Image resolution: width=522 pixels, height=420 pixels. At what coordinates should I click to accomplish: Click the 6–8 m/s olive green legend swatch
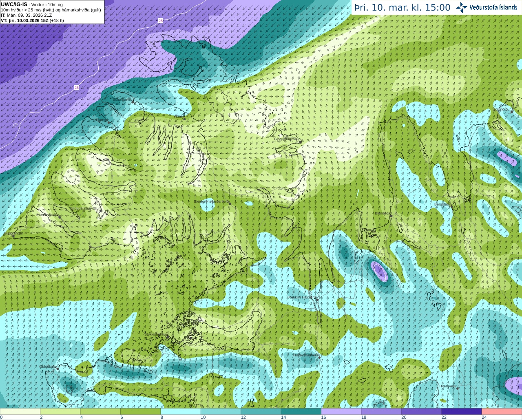coord(141,411)
